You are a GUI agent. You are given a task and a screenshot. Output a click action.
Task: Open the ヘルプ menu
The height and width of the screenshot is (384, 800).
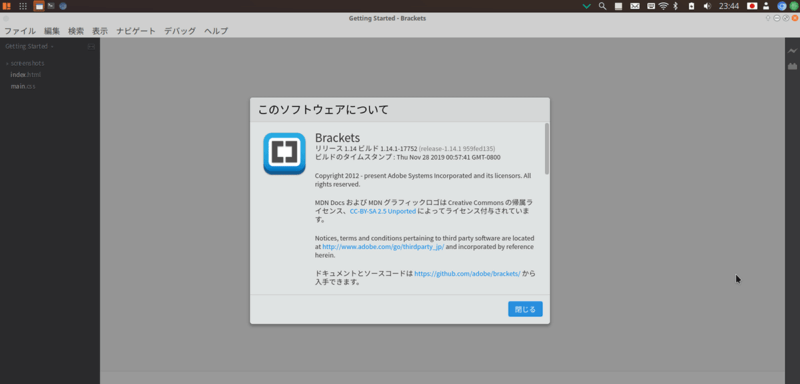pyautogui.click(x=216, y=31)
